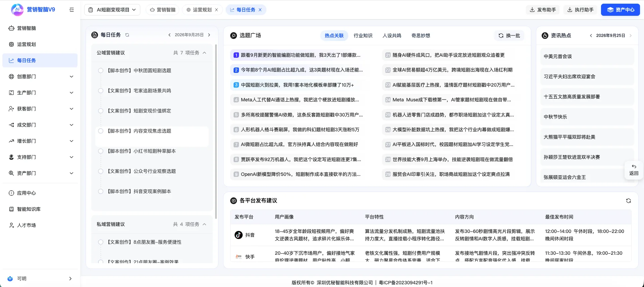The width and height of the screenshot is (644, 287).
Task: Expand 获客部门 submenu
Action: [x=71, y=109]
